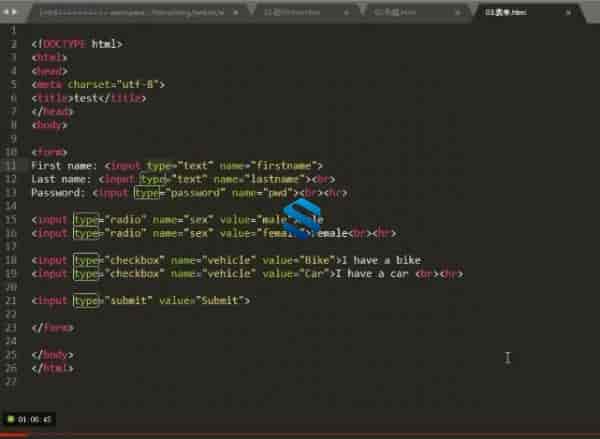Image resolution: width=600 pixels, height=439 pixels.
Task: Click the "password" type value on line 13
Action: pos(192,191)
